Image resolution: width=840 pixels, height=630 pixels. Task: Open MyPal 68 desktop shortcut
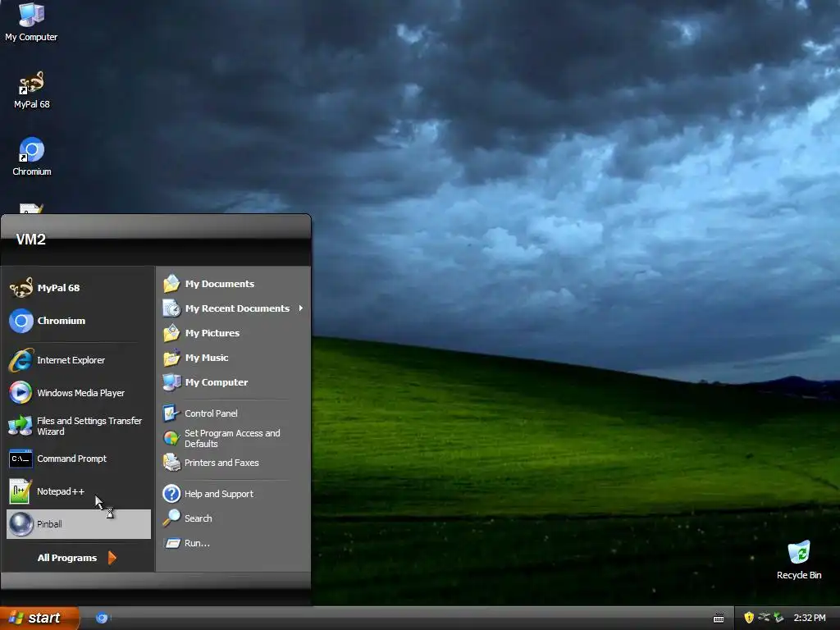[x=31, y=90]
